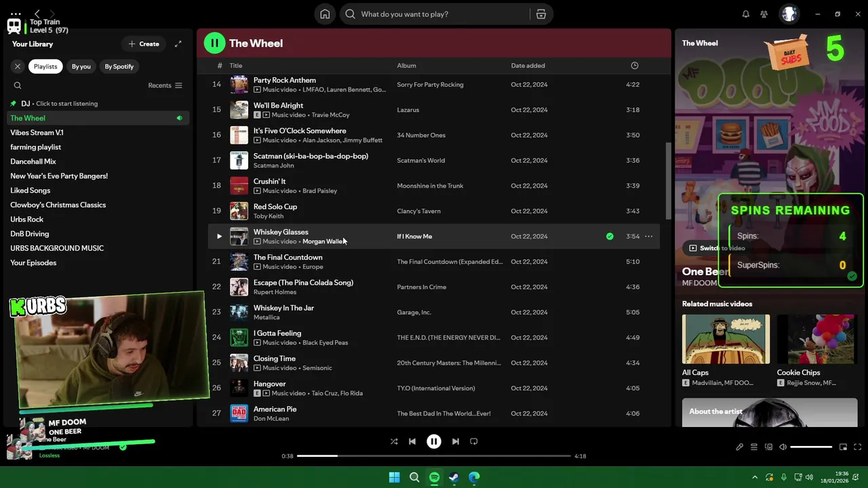Click the track list vertical scrollbar
This screenshot has width=868, height=488.
click(669, 180)
